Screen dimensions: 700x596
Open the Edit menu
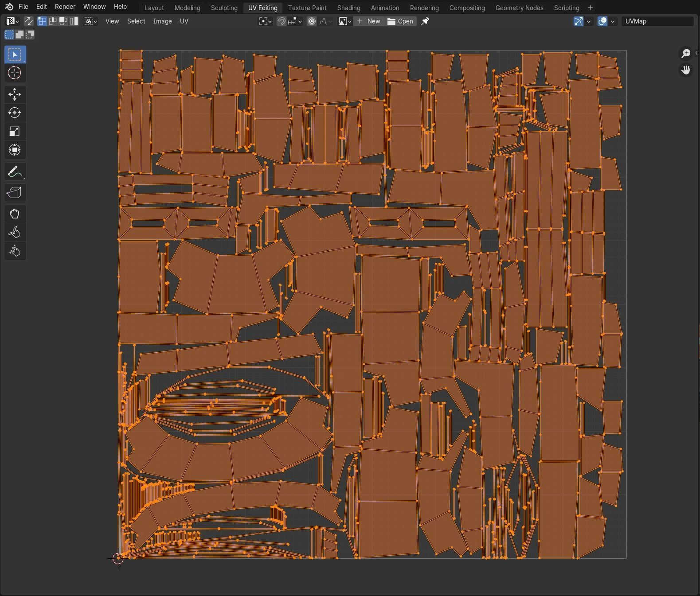click(41, 7)
